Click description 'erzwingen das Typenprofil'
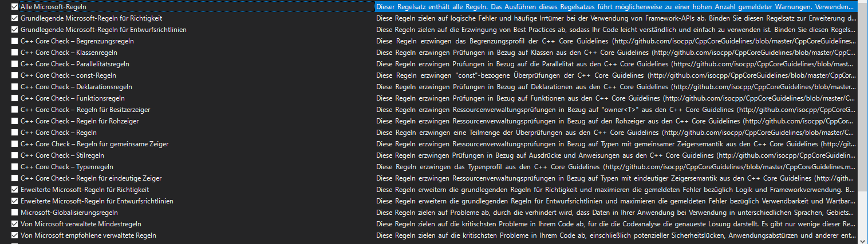 [x=617, y=166]
